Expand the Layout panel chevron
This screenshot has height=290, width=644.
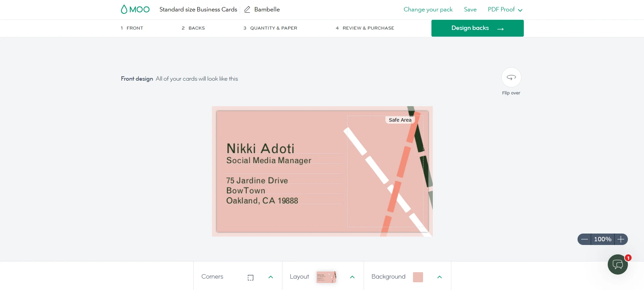(x=352, y=277)
